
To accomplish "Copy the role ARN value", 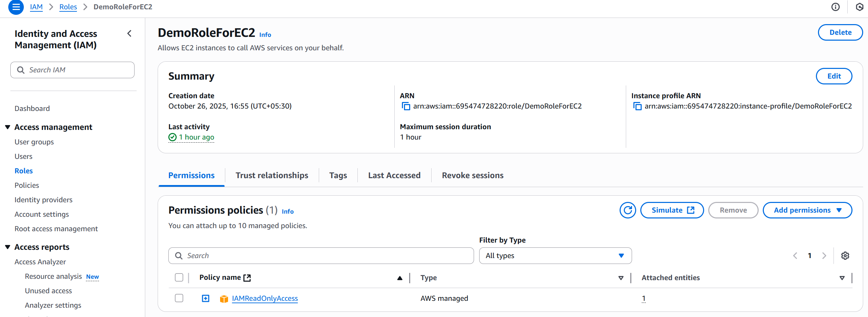I will [406, 106].
